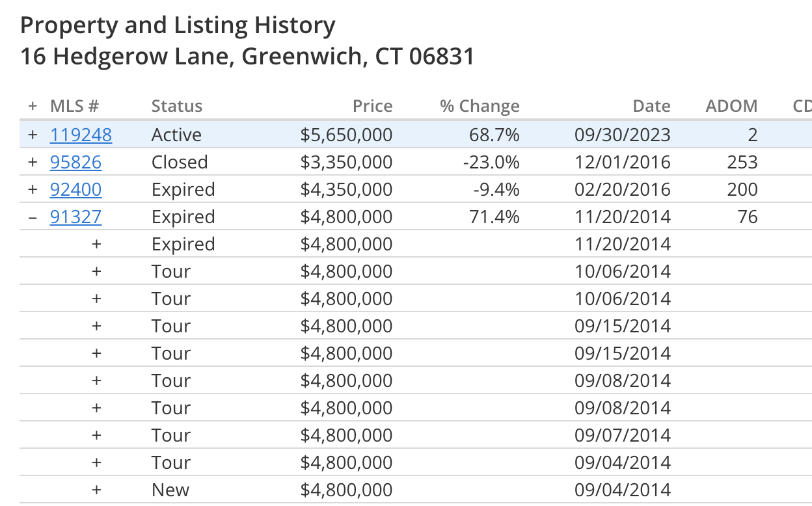Sort by the MLS # column header
Viewport: 812px width, 506px height.
pyautogui.click(x=74, y=106)
